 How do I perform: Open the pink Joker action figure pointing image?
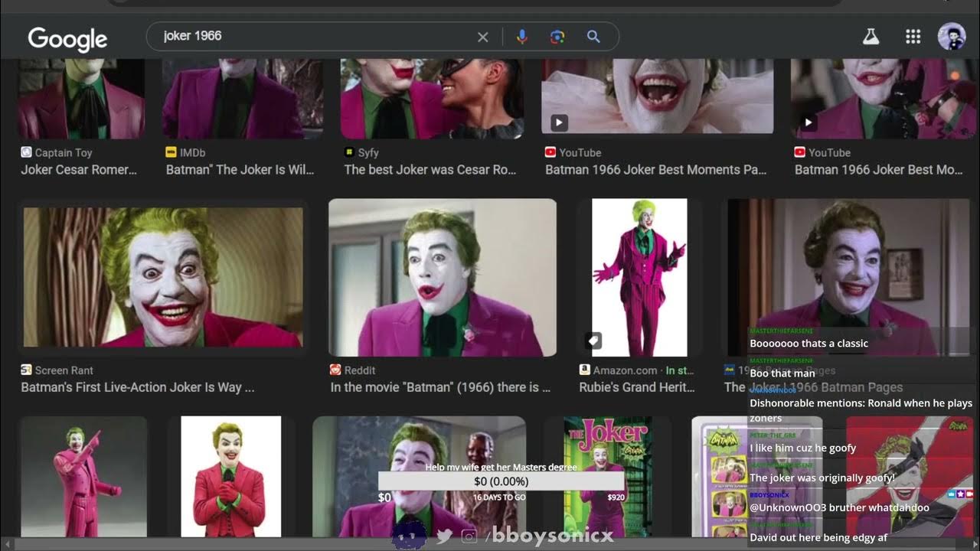coord(83,476)
